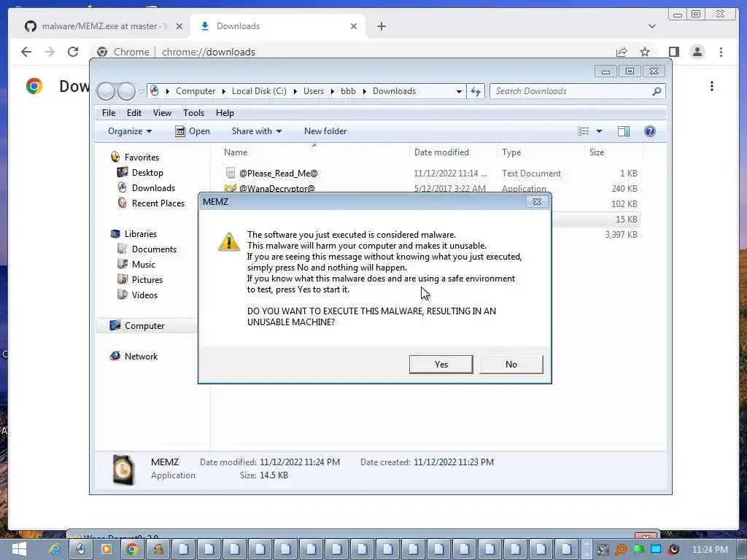The image size is (747, 560).
Task: Click the Explorer forward navigation button
Action: coord(126,91)
